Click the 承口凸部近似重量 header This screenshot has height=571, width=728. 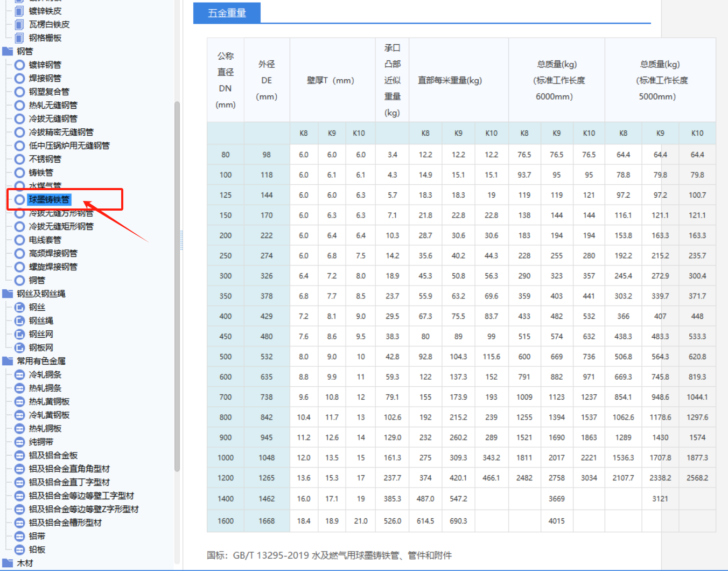click(x=393, y=80)
